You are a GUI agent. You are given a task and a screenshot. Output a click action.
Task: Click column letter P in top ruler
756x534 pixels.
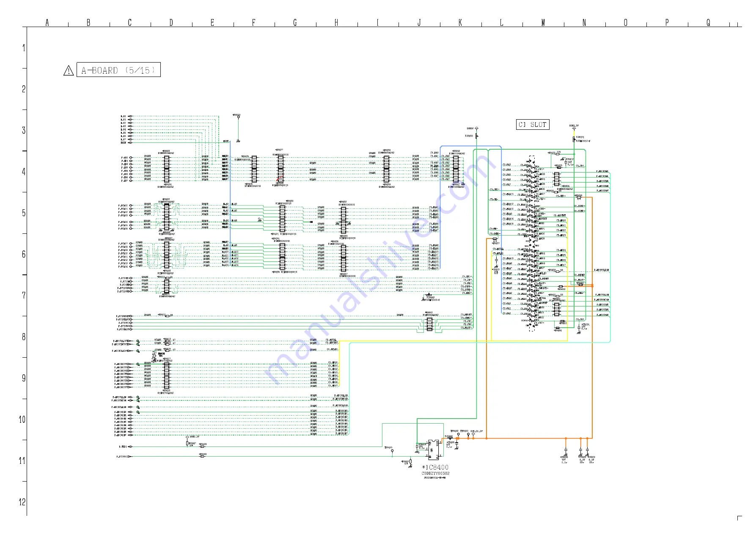click(x=667, y=23)
